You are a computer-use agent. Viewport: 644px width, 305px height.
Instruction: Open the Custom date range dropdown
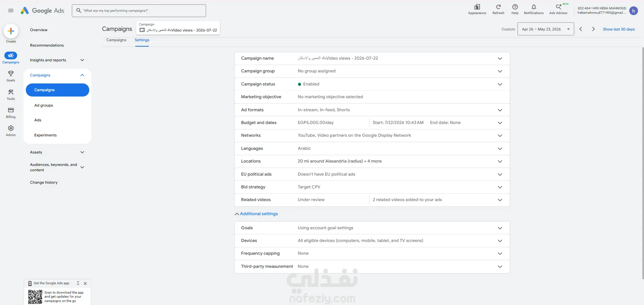pyautogui.click(x=546, y=29)
